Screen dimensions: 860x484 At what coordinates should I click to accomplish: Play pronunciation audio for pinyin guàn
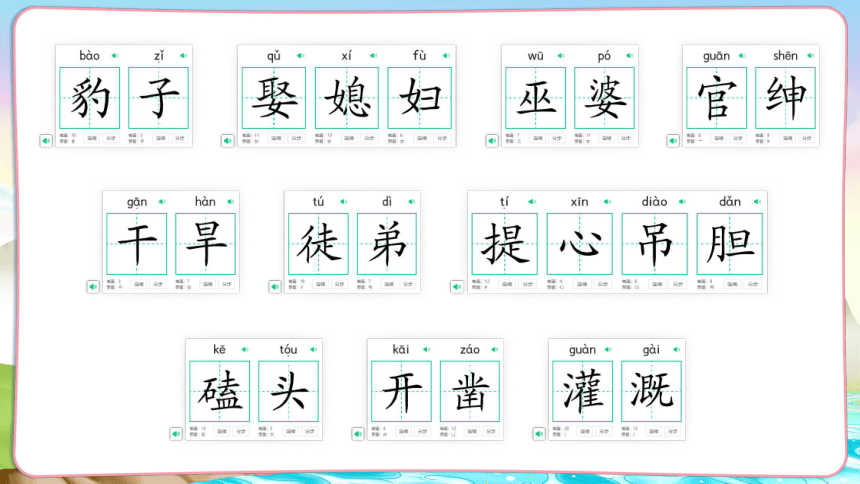coord(608,349)
